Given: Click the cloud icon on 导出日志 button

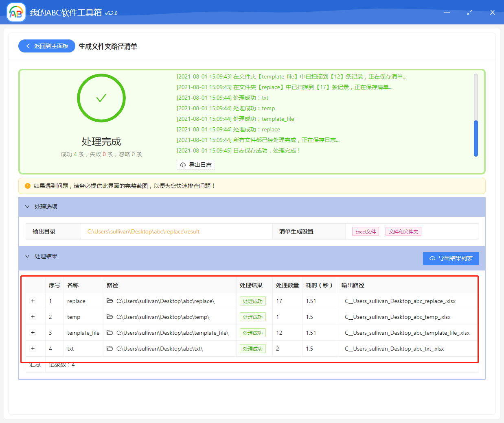Looking at the screenshot, I should click(183, 165).
